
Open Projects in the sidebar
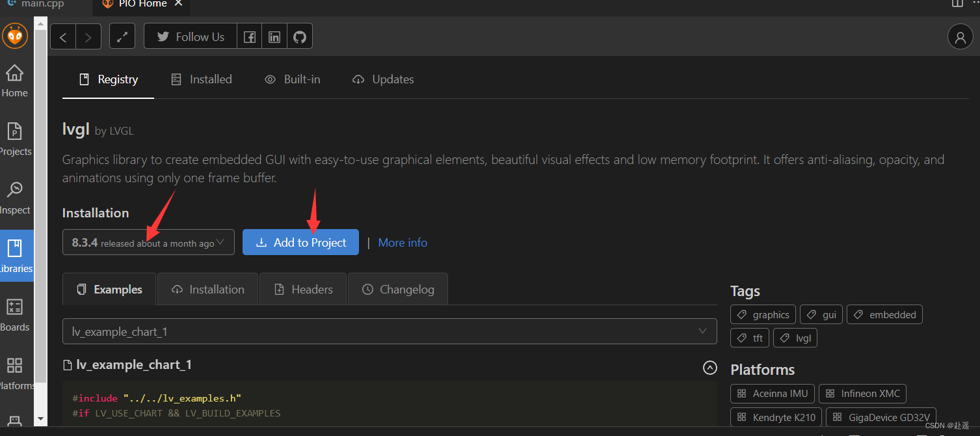(x=14, y=139)
